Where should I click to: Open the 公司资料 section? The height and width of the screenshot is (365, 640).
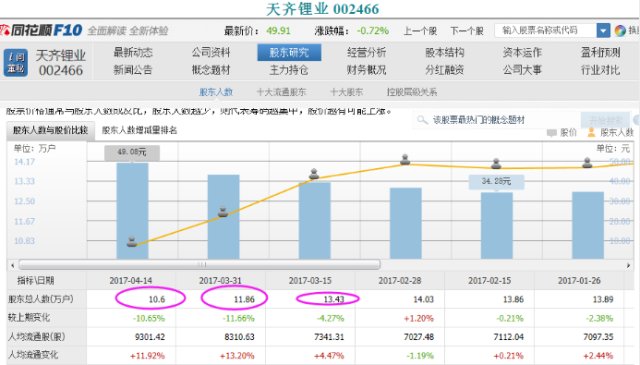coord(211,52)
